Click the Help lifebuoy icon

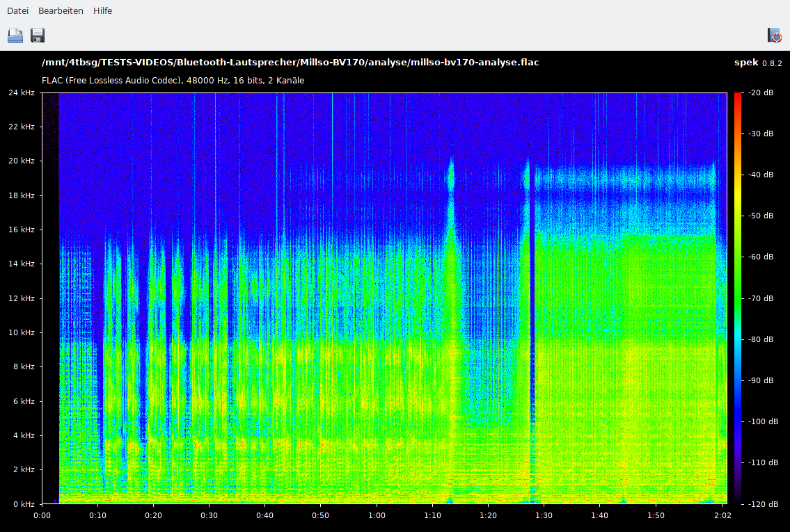[775, 35]
